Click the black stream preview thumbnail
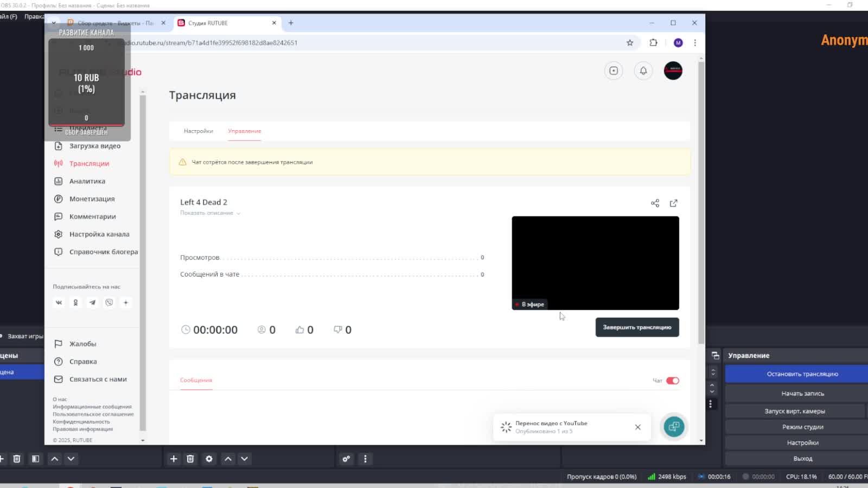The image size is (868, 488). pyautogui.click(x=595, y=263)
